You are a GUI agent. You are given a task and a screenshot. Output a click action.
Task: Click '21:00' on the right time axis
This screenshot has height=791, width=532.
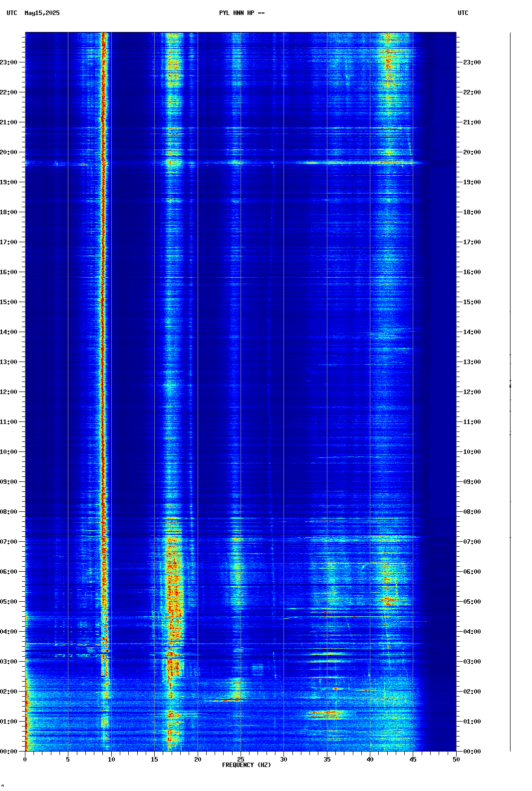pos(472,122)
